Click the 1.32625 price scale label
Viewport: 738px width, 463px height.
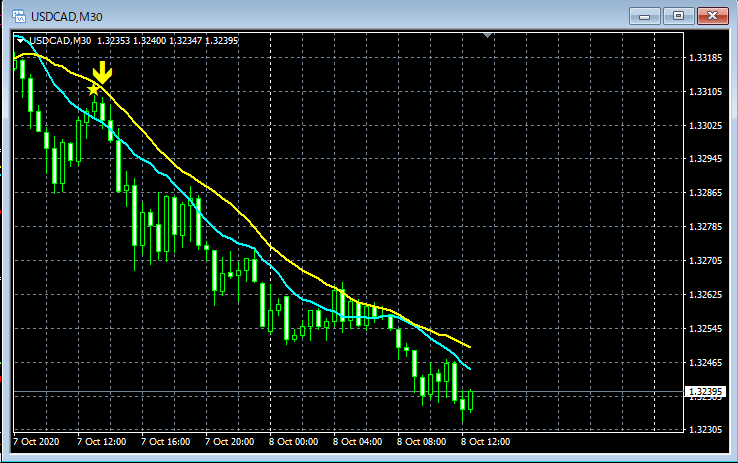click(705, 295)
